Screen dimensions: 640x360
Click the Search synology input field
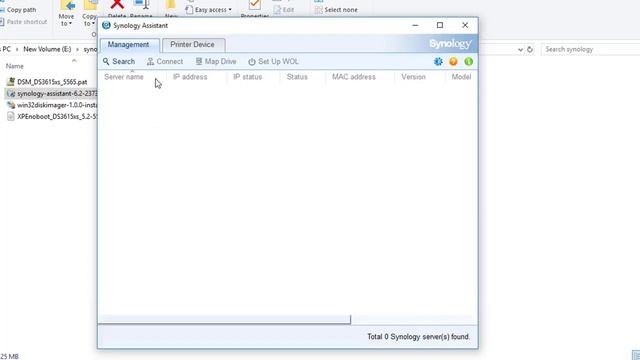pyautogui.click(x=590, y=49)
